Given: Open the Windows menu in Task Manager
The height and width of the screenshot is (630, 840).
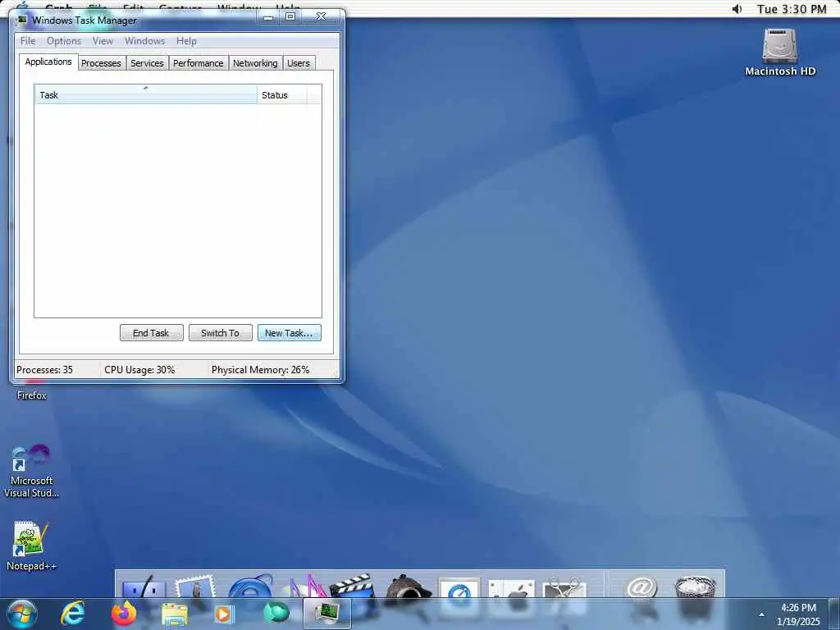Looking at the screenshot, I should [144, 41].
